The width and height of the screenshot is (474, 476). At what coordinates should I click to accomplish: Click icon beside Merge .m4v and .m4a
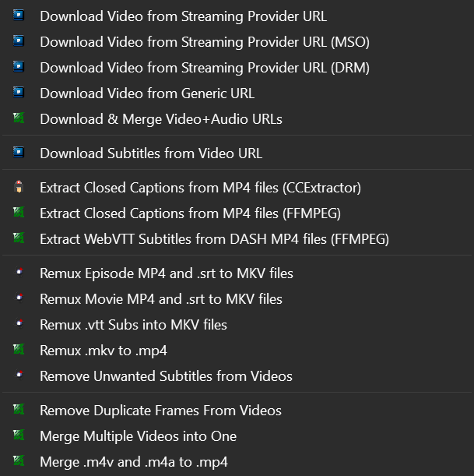(x=19, y=461)
